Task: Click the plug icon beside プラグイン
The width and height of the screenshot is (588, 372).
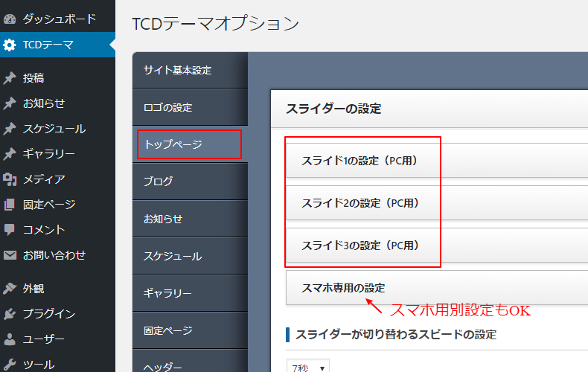Action: 10,313
